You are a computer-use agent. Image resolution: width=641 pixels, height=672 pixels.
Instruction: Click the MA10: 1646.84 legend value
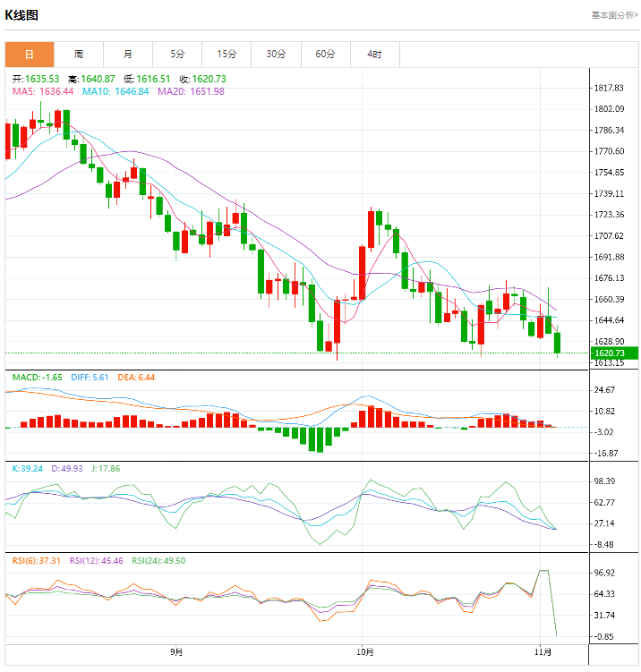115,91
